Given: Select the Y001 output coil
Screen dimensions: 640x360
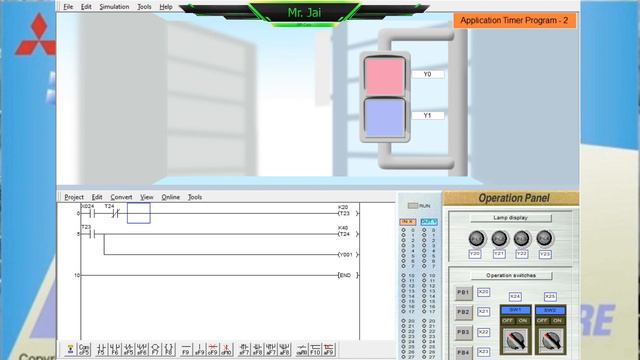Looking at the screenshot, I should coord(347,254).
